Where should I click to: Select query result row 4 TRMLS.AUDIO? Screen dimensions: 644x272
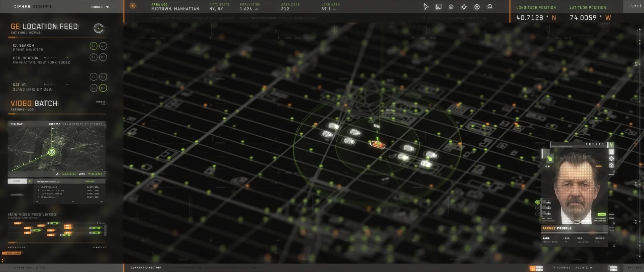[69, 197]
